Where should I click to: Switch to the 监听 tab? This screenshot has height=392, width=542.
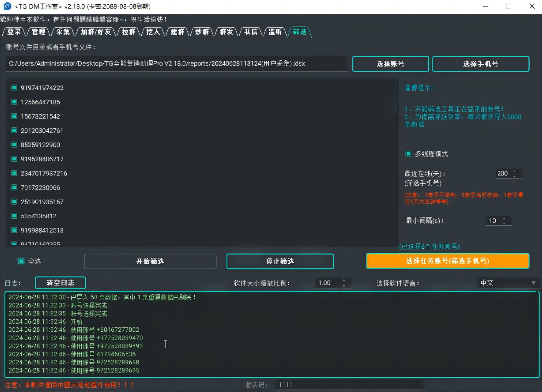click(x=275, y=32)
